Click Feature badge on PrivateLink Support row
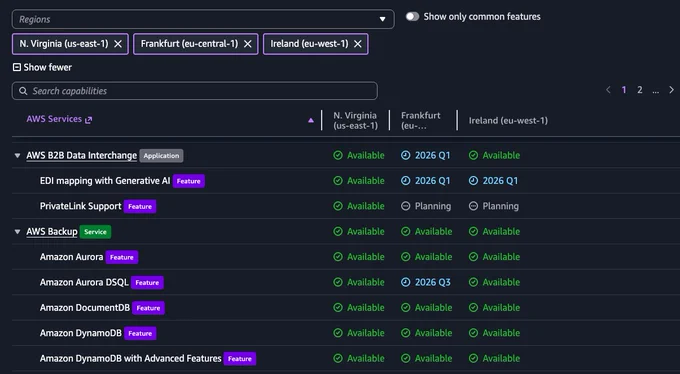Image resolution: width=680 pixels, height=374 pixels. click(140, 207)
